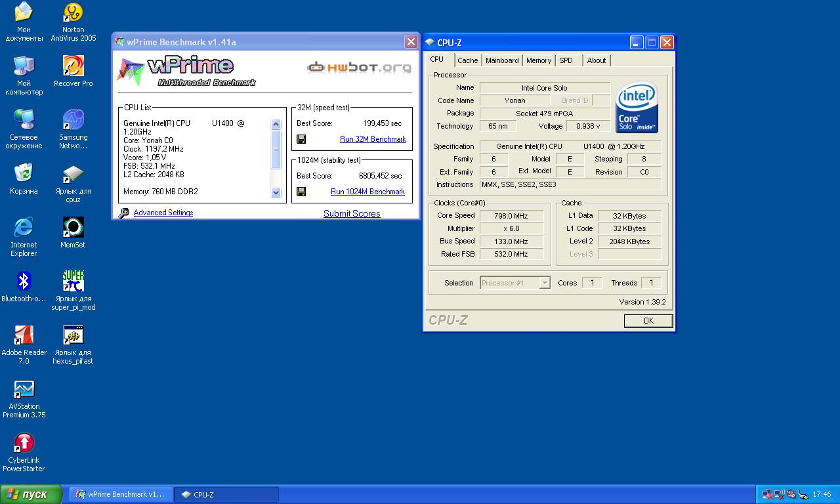This screenshot has width=840, height=504.
Task: Click the Specification field in CPU-Z
Action: 570,146
